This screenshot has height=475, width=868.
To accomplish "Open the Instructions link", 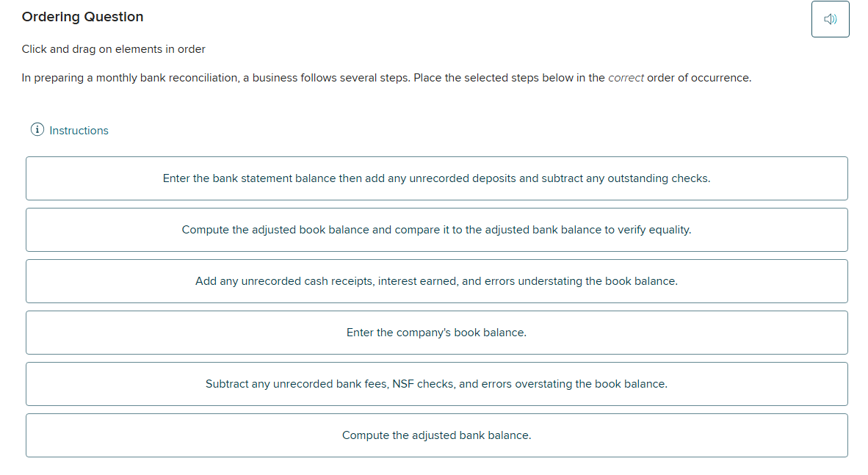I will (x=78, y=130).
